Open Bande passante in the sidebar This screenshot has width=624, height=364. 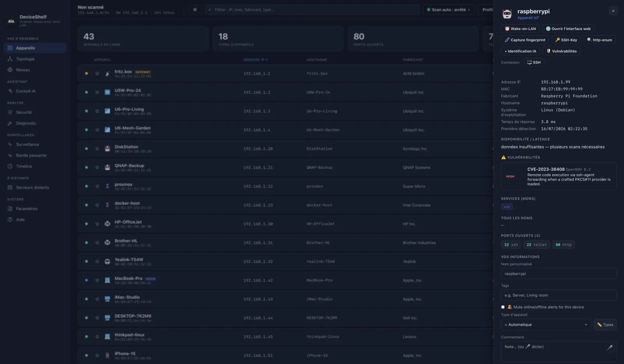(35, 155)
